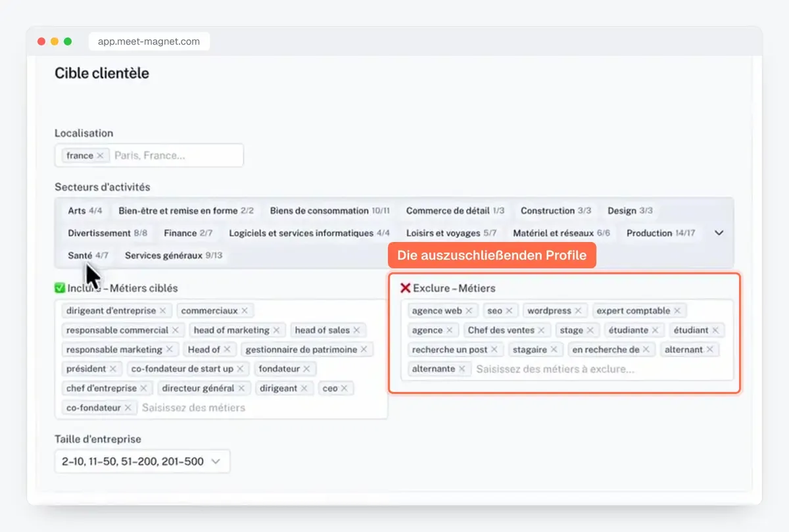Remove the 'co-fondateur' tag
The height and width of the screenshot is (532, 789).
click(128, 408)
